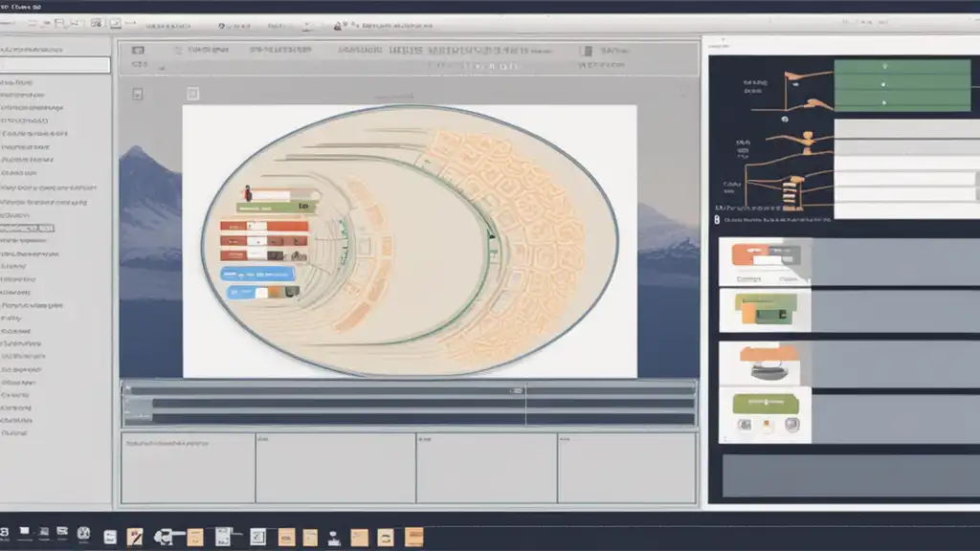
Task: Select the wider upper blue bar in the diagram
Action: point(256,274)
